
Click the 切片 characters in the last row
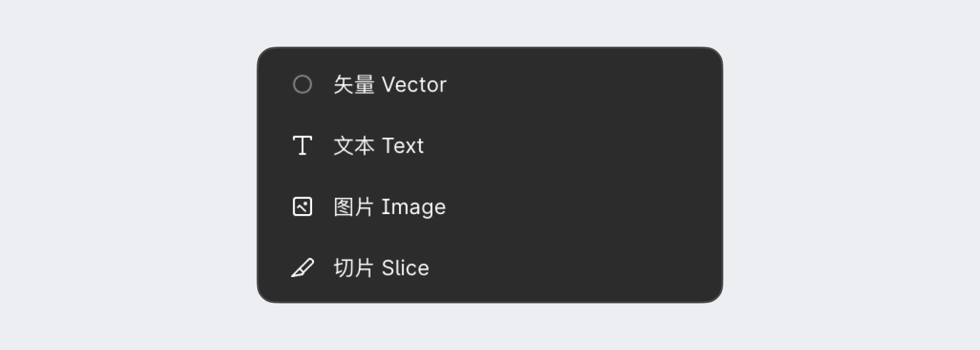354,268
